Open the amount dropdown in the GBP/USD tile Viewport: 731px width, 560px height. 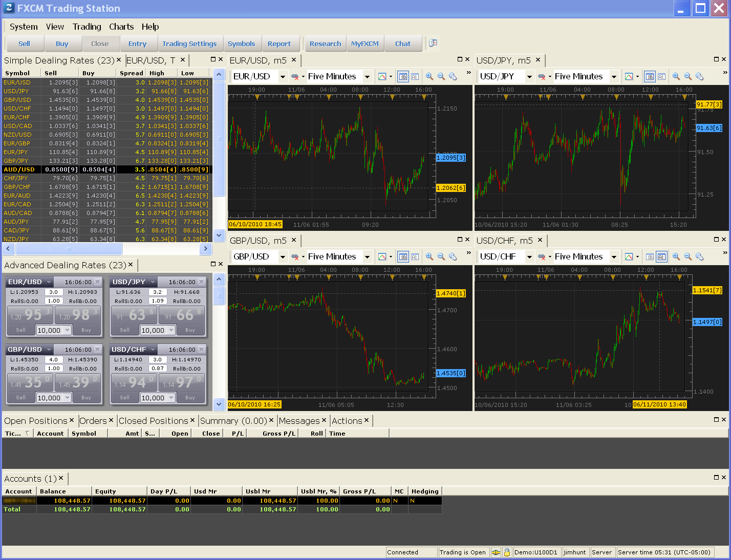coord(67,398)
